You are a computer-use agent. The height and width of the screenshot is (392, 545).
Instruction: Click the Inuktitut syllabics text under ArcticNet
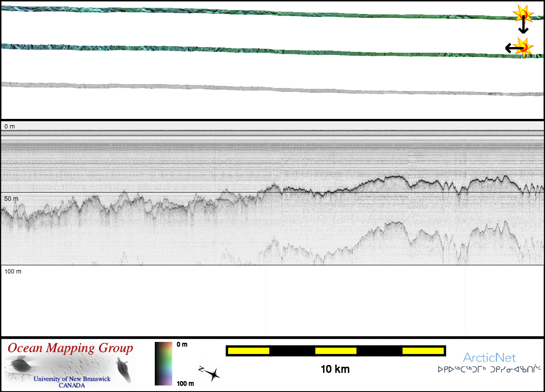pyautogui.click(x=489, y=370)
